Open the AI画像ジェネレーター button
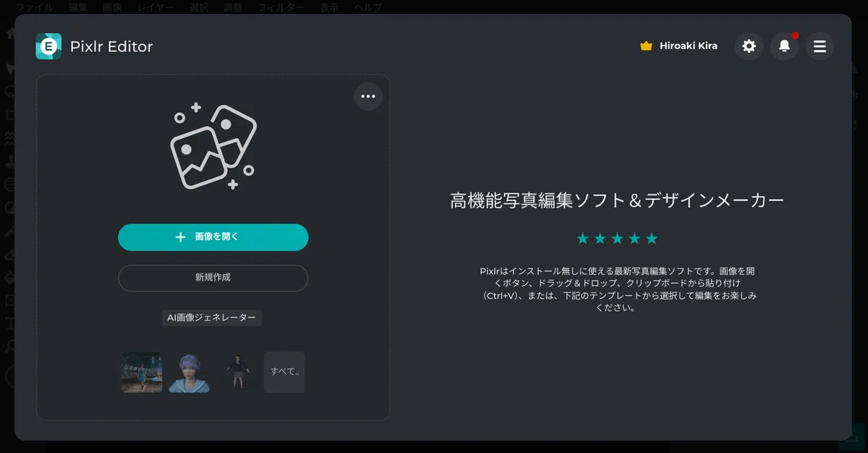Screen dimensions: 868x453 [212, 318]
